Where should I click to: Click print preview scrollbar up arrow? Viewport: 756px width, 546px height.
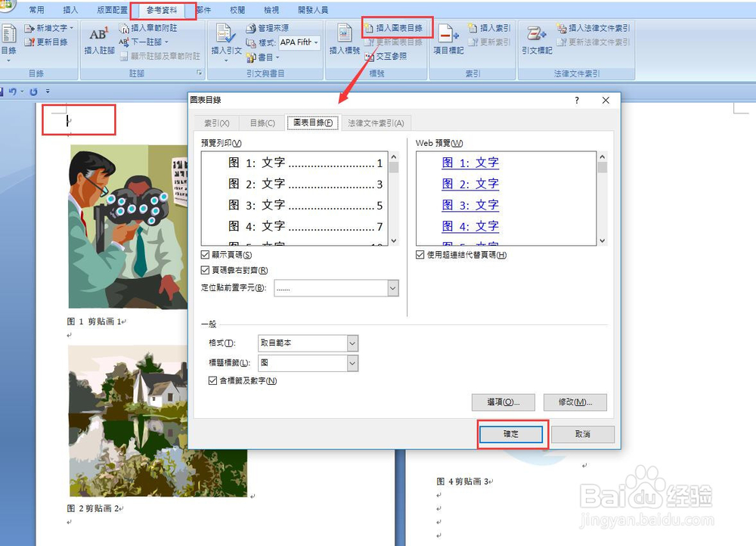pyautogui.click(x=394, y=157)
